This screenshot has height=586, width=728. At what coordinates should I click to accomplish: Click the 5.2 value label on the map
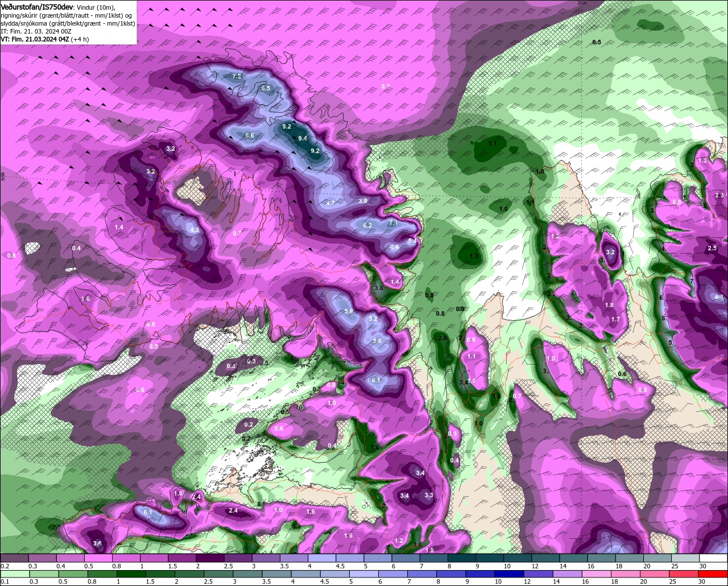(x=373, y=319)
